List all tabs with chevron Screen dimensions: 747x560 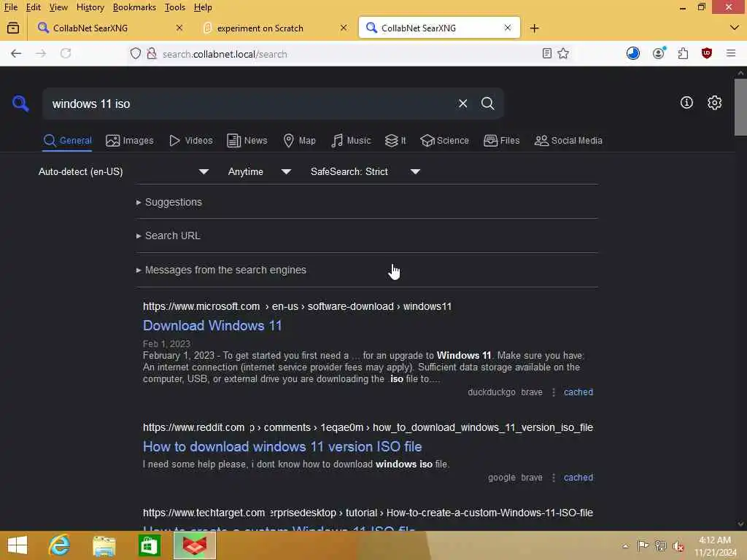734,28
